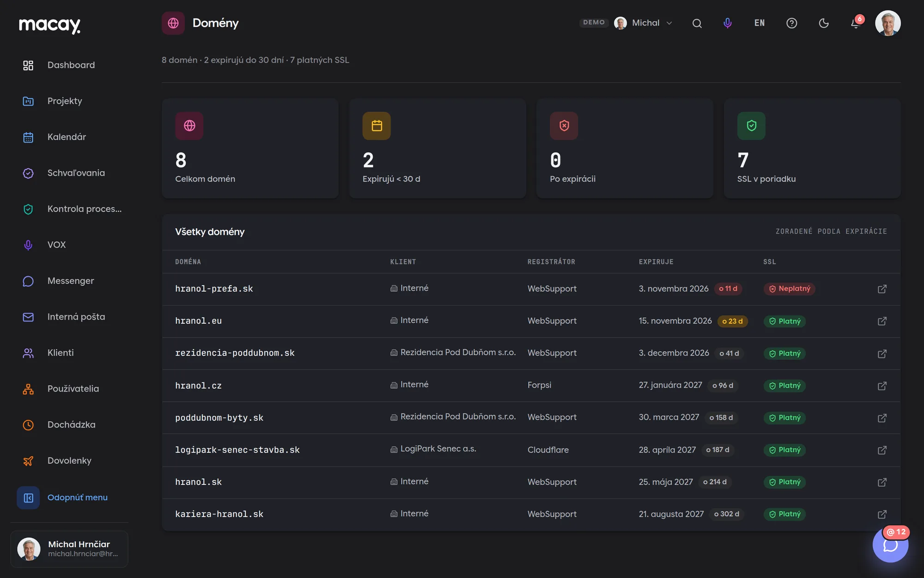Open top-right user avatar menu
924x578 pixels.
tap(888, 23)
